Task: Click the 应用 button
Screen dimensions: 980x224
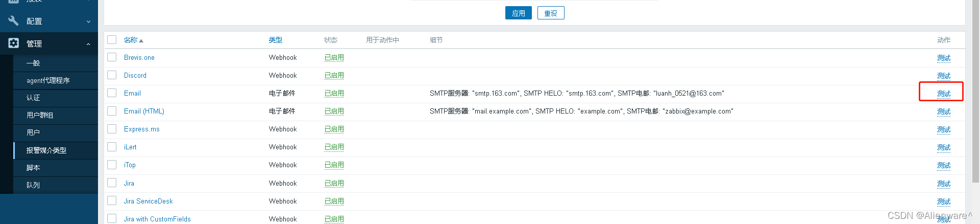Action: (519, 13)
